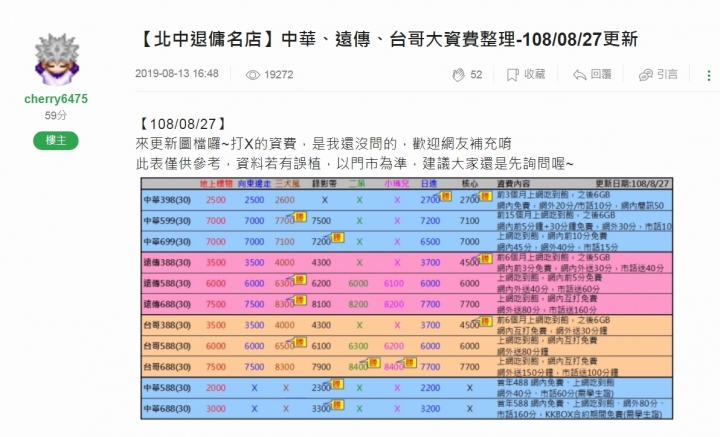Click the 收藏 label text
The height and width of the screenshot is (437, 720).
click(535, 74)
